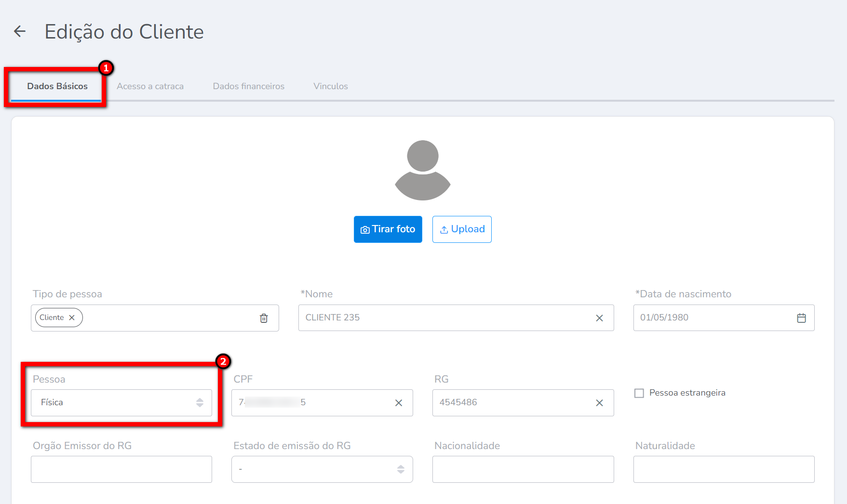Open the Tipo de pessoa selector field

point(169,318)
